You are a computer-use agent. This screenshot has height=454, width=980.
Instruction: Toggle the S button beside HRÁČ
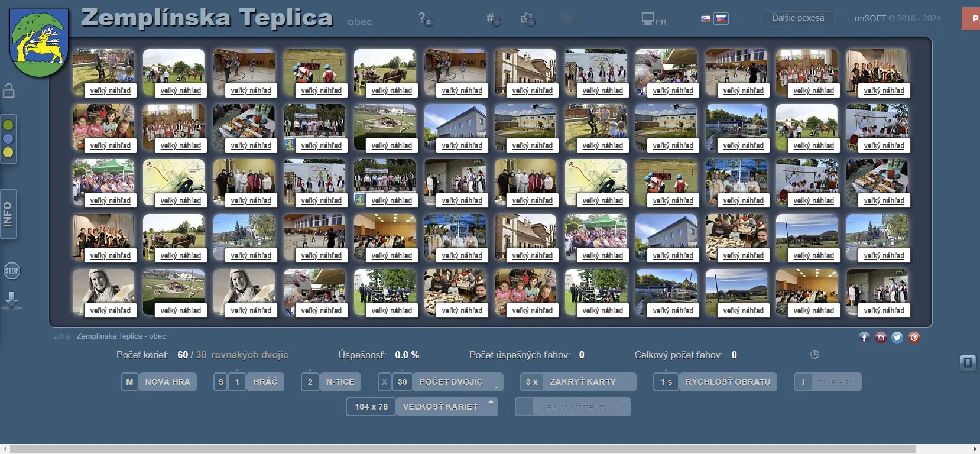pyautogui.click(x=221, y=382)
